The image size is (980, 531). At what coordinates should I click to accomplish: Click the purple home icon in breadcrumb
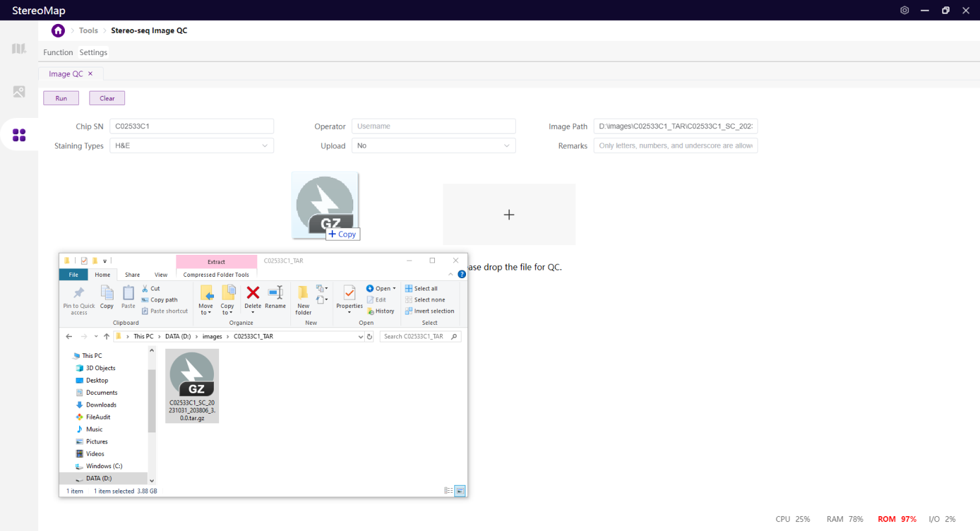tap(58, 30)
